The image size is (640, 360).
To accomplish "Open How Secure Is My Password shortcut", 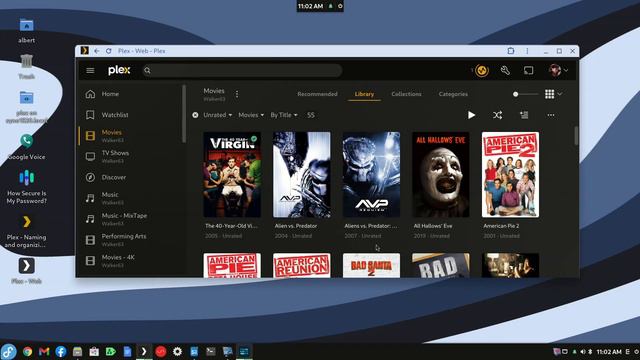I will [27, 187].
